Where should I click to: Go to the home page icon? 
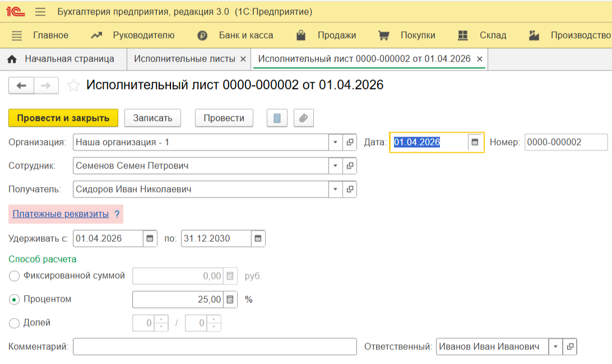tap(12, 59)
